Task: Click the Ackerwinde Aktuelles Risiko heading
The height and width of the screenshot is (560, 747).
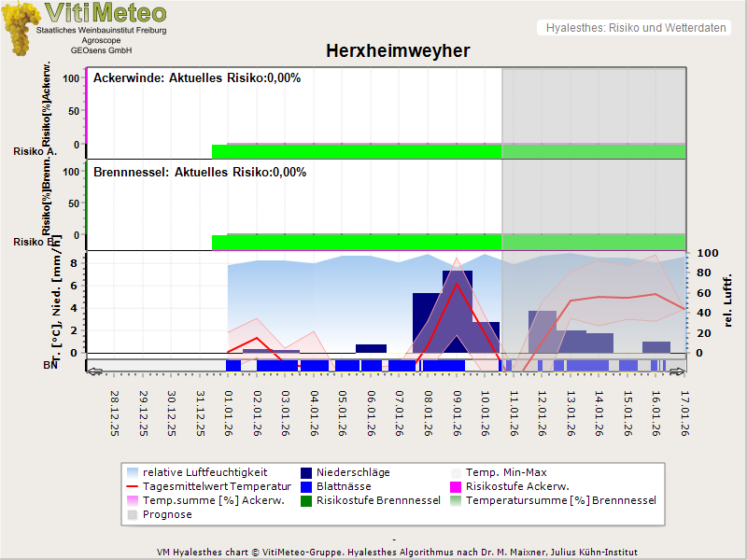Action: tap(197, 78)
